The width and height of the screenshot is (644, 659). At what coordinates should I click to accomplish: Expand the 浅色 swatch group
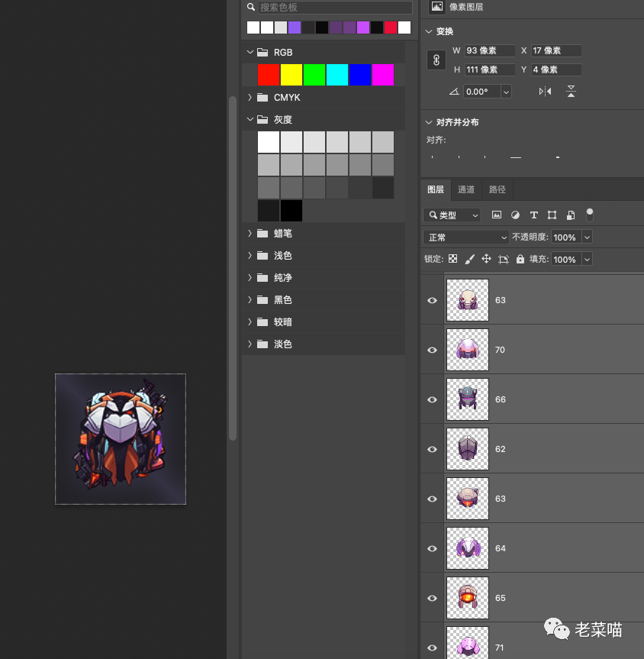click(250, 256)
